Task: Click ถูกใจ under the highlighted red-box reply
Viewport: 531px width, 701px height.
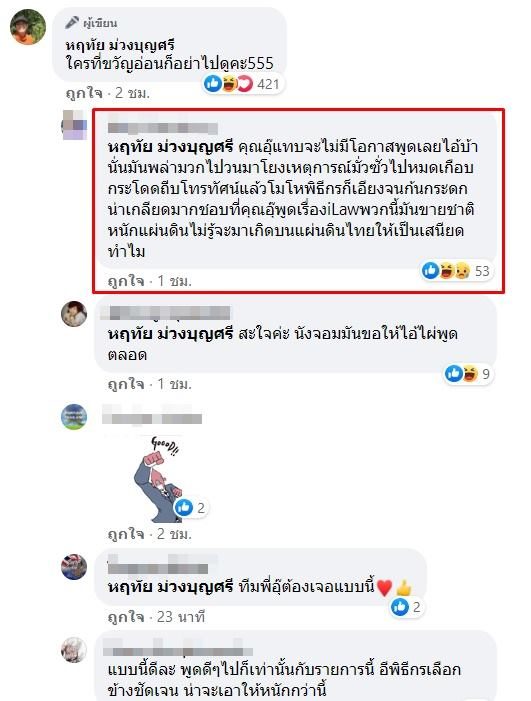Action: 126,281
